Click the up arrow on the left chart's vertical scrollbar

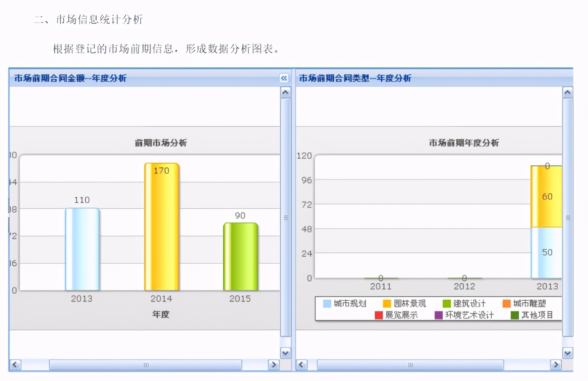[x=285, y=91]
